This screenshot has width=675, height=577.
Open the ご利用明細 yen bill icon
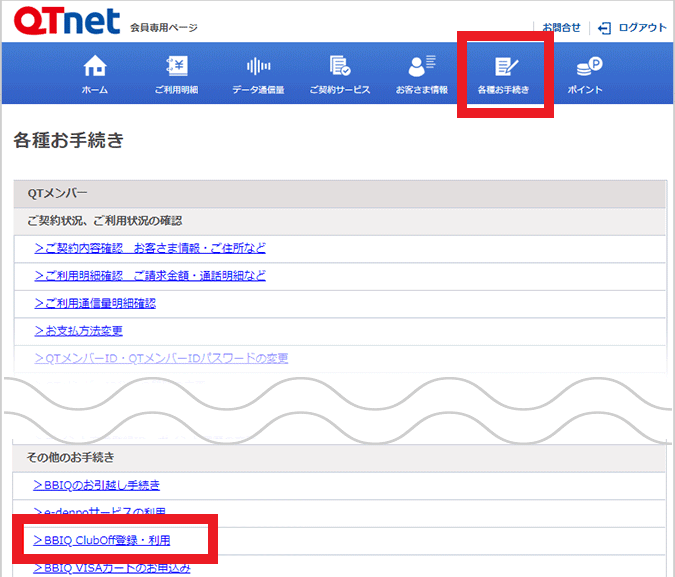point(176,66)
